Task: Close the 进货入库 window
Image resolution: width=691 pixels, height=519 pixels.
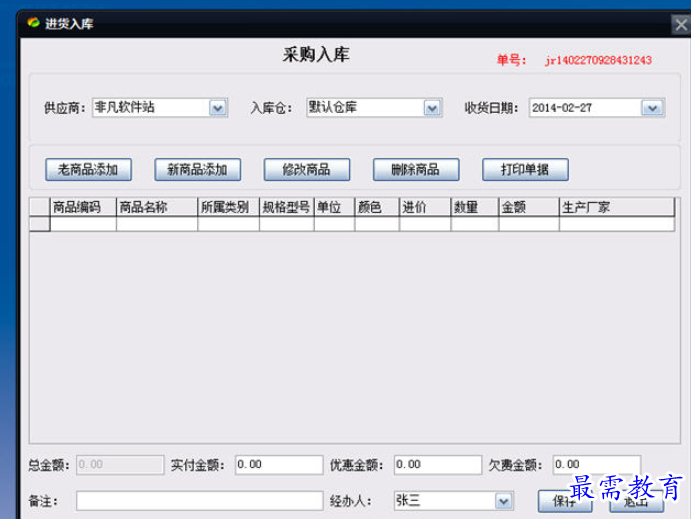Action: point(681,24)
